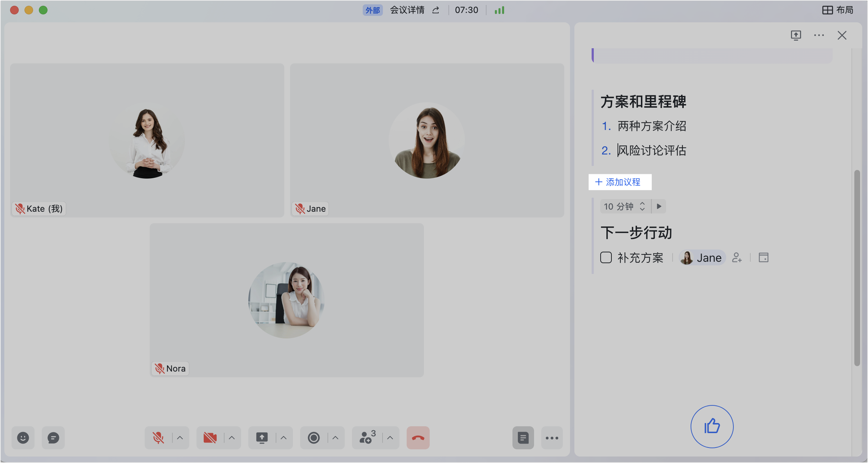Open the participants list
The width and height of the screenshot is (868, 463).
point(368,438)
